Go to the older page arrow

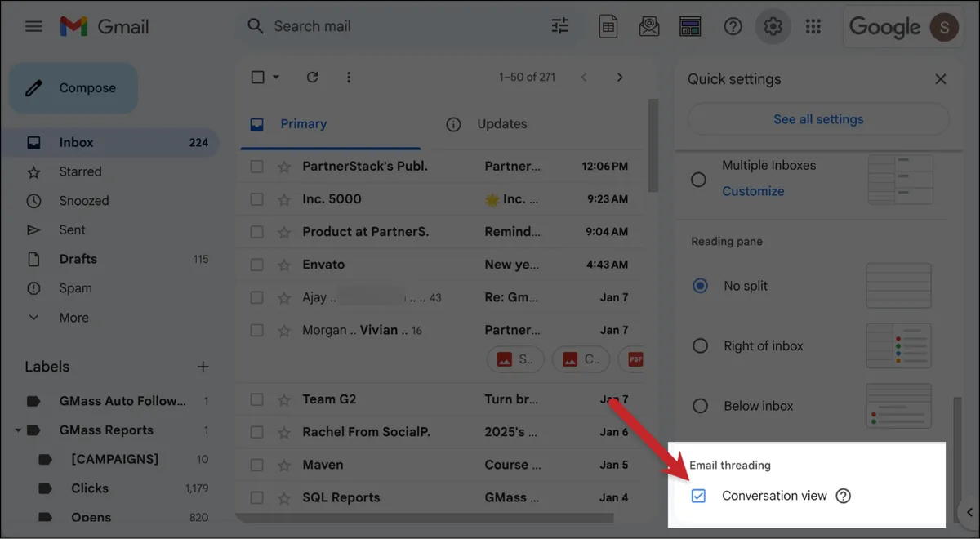tap(620, 77)
